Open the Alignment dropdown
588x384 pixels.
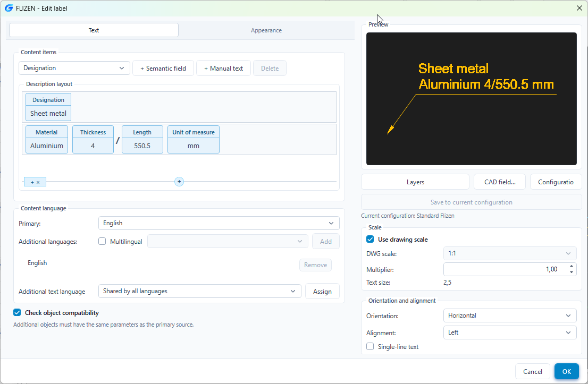510,332
